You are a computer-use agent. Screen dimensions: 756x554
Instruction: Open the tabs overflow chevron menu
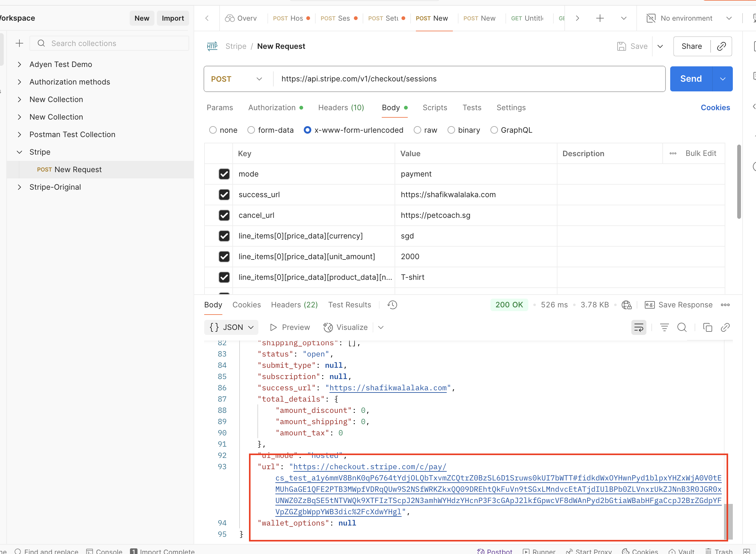[x=624, y=18]
